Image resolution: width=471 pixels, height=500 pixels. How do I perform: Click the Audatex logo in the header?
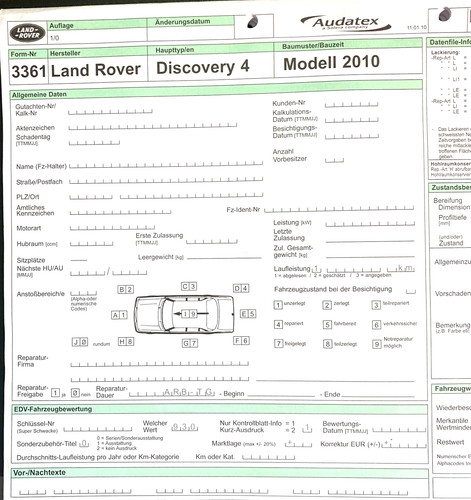(346, 23)
